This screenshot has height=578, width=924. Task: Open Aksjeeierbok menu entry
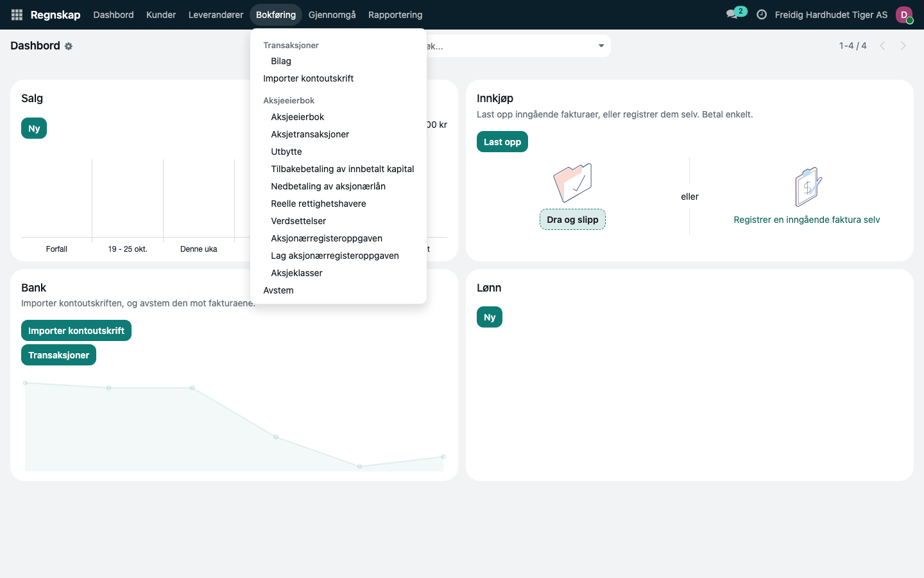(x=339, y=117)
